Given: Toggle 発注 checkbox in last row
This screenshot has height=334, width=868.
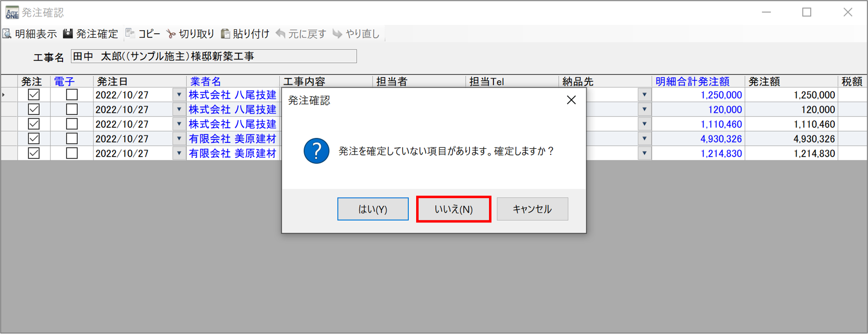Looking at the screenshot, I should (34, 153).
